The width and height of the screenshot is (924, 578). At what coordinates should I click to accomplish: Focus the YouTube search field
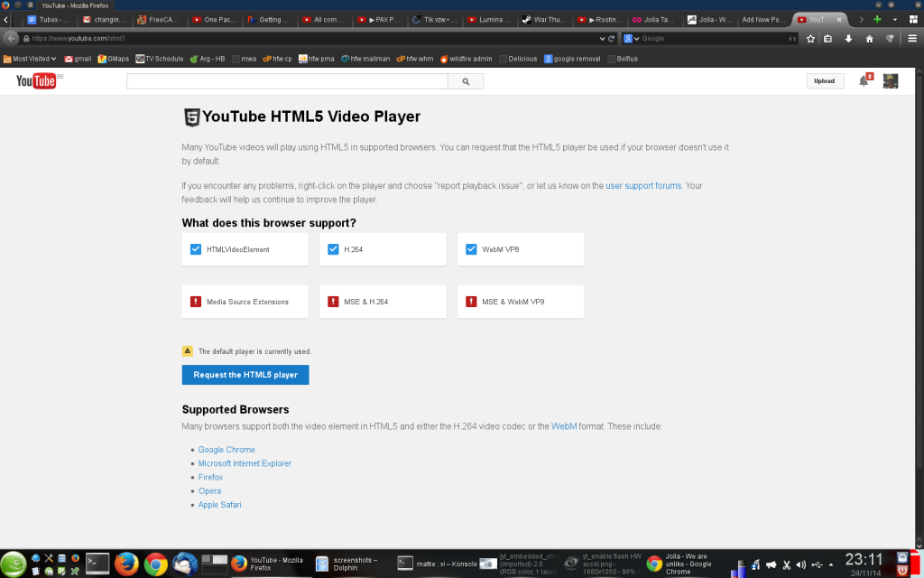[287, 81]
